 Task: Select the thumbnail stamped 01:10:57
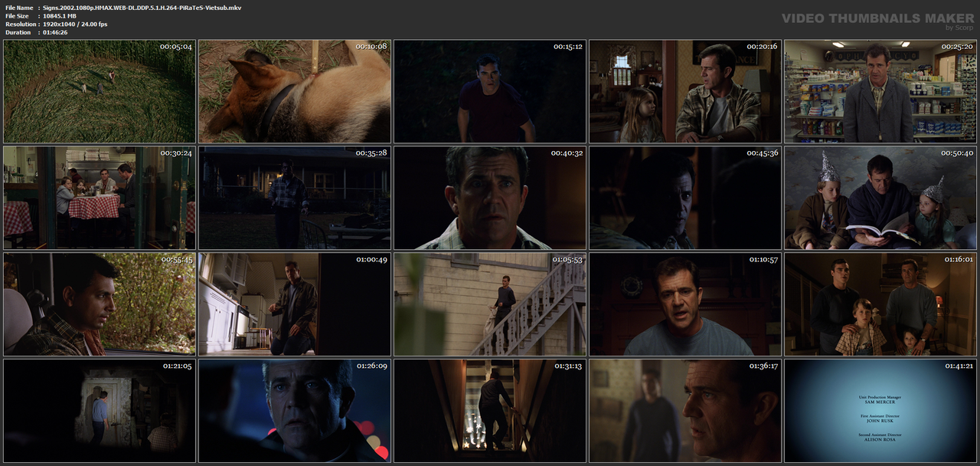point(685,304)
